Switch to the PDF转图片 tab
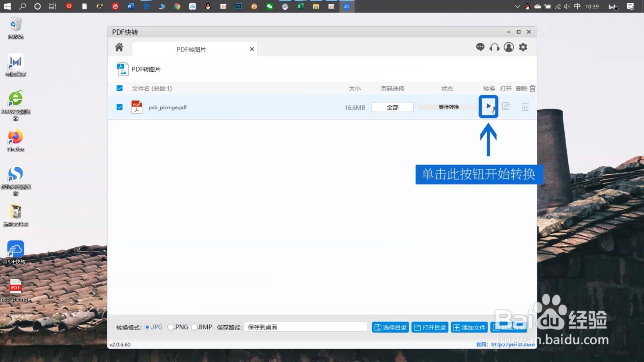Screen dimensions: 644x362 click(190, 49)
